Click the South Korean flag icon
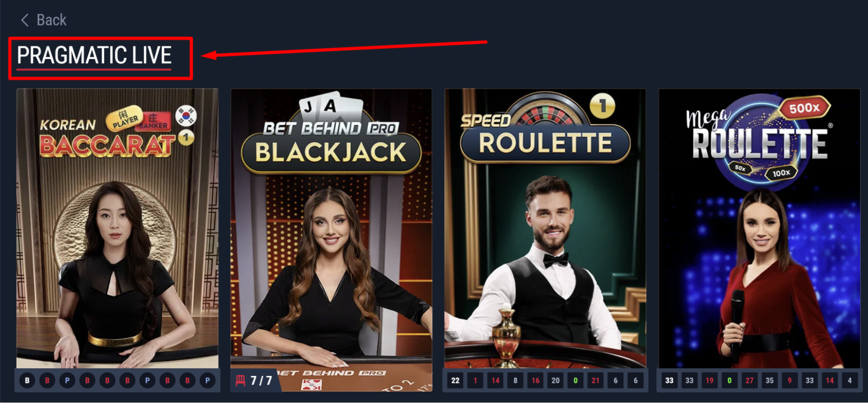 coord(186,116)
